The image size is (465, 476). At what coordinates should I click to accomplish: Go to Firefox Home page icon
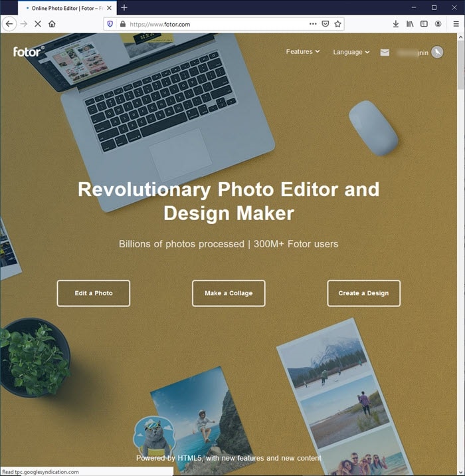pyautogui.click(x=52, y=24)
